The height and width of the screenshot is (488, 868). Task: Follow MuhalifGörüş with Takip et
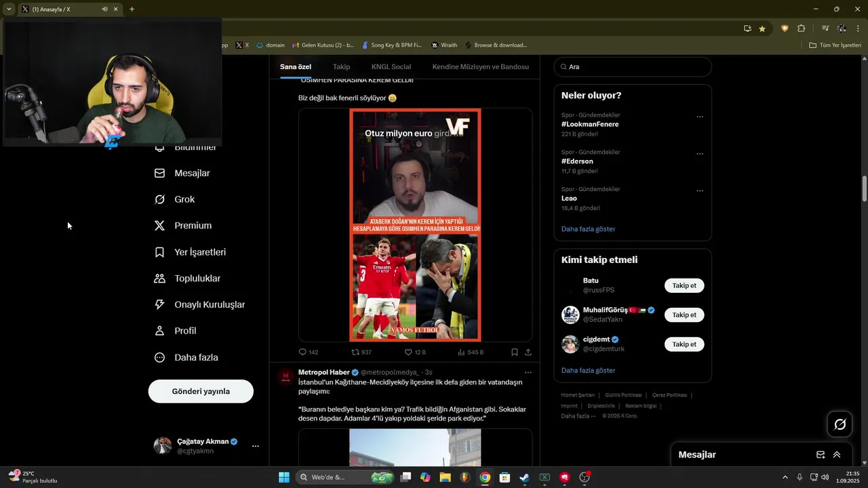click(684, 315)
